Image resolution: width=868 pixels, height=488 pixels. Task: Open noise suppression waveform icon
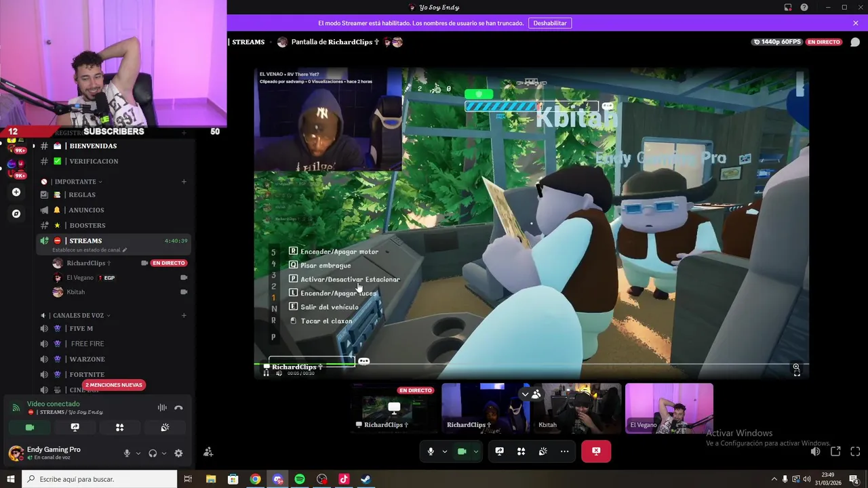[162, 408]
